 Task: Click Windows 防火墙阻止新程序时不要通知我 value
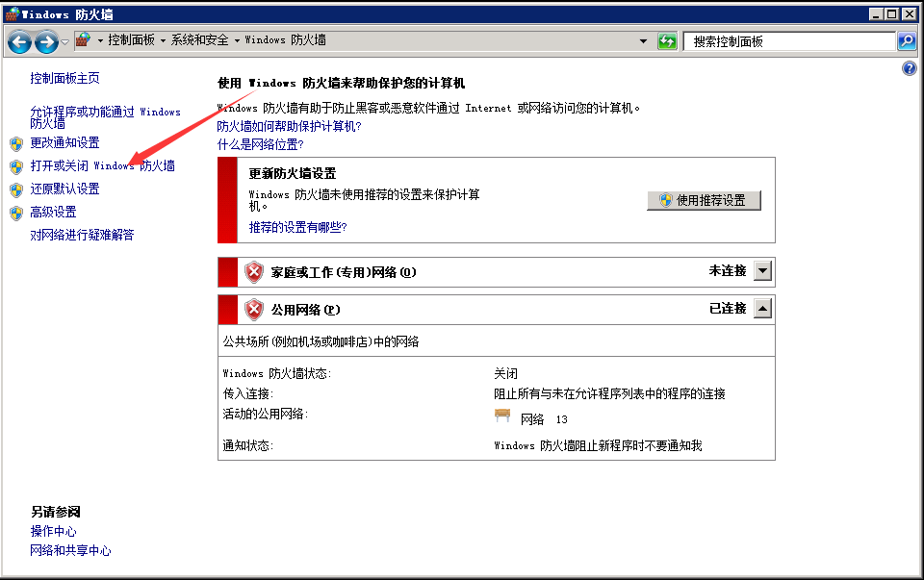coord(598,445)
